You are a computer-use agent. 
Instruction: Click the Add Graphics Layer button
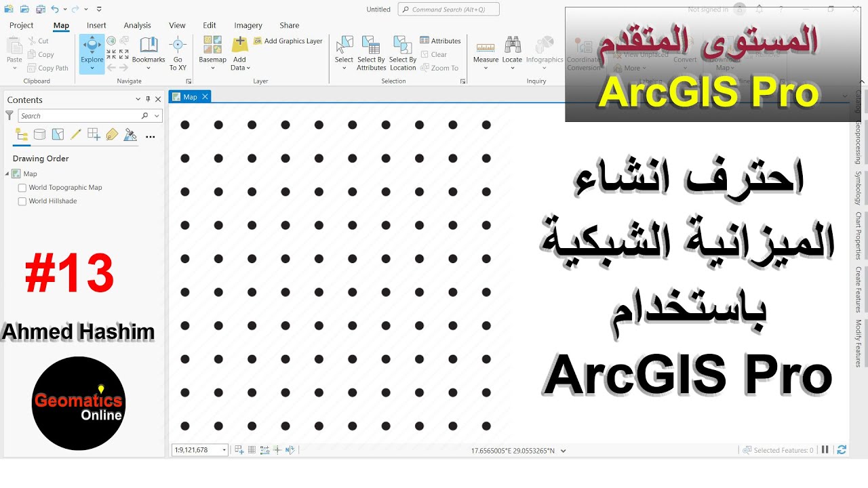tap(288, 41)
